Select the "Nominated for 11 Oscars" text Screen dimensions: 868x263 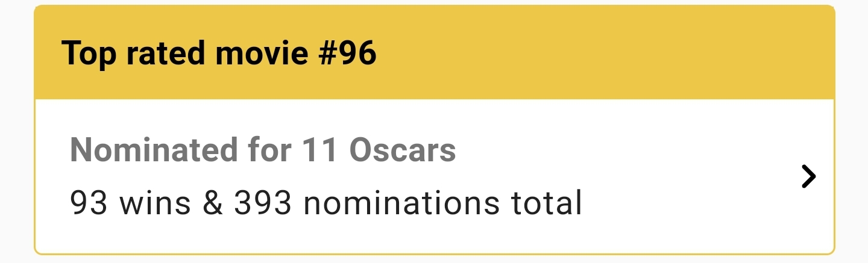[x=263, y=150]
